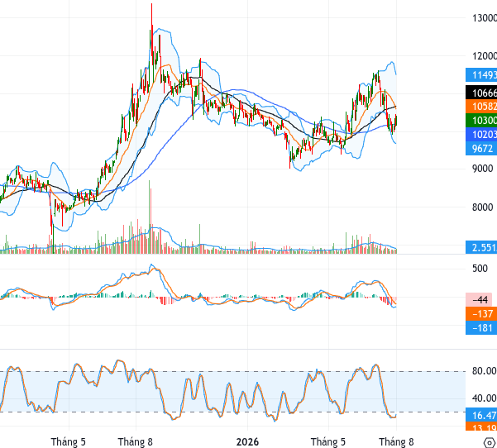The height and width of the screenshot is (448, 497).
Task: Click the 2.551 volume value label
Action: coord(481,247)
